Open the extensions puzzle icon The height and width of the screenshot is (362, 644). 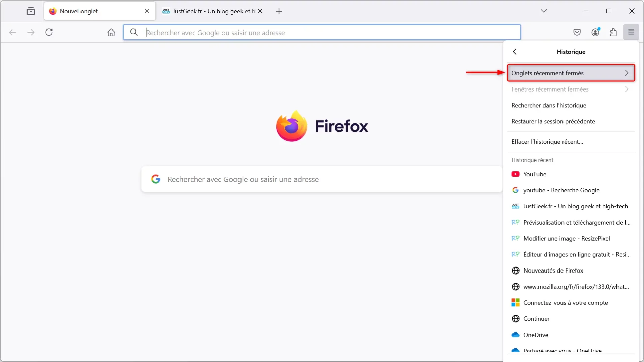click(613, 32)
